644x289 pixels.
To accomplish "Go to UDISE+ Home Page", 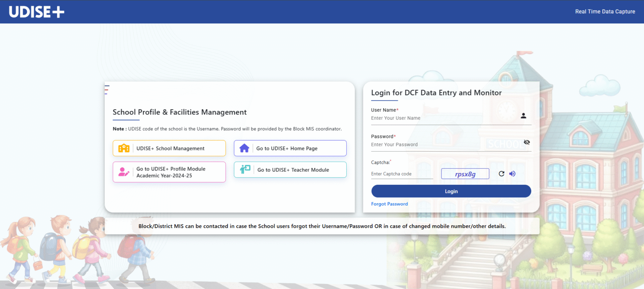I will pos(290,148).
